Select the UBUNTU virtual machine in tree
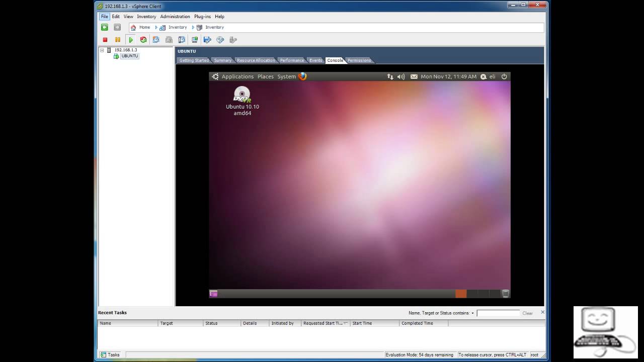This screenshot has width=644, height=362. tap(129, 56)
